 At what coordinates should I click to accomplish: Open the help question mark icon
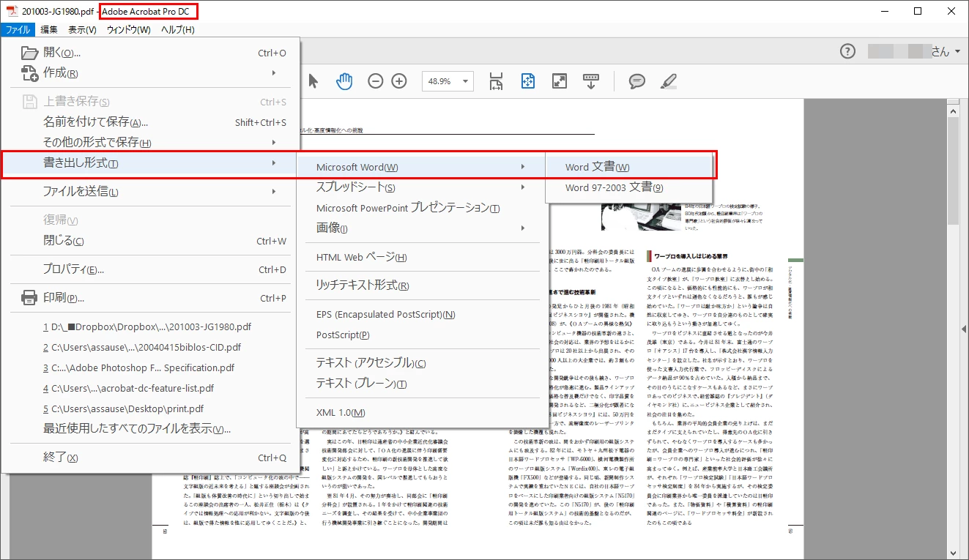tap(847, 51)
